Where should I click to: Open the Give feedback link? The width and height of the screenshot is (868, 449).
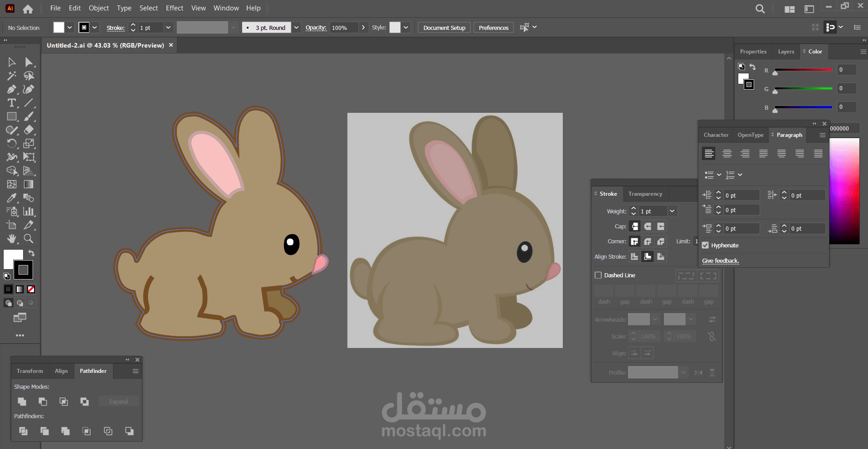[x=720, y=261]
